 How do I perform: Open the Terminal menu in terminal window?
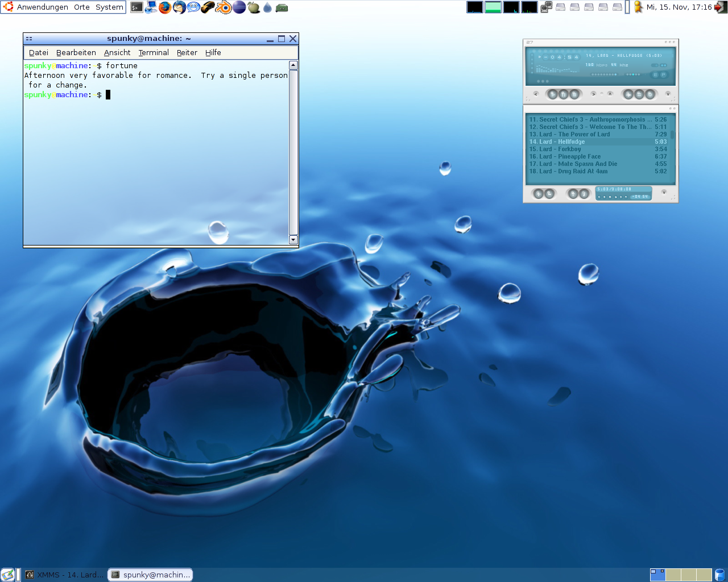pyautogui.click(x=154, y=52)
